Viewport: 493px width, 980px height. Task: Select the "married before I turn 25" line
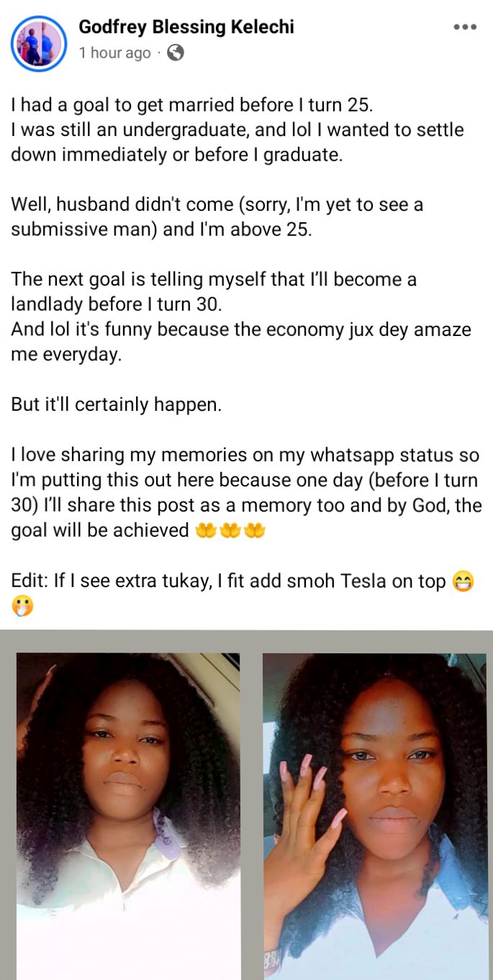192,105
